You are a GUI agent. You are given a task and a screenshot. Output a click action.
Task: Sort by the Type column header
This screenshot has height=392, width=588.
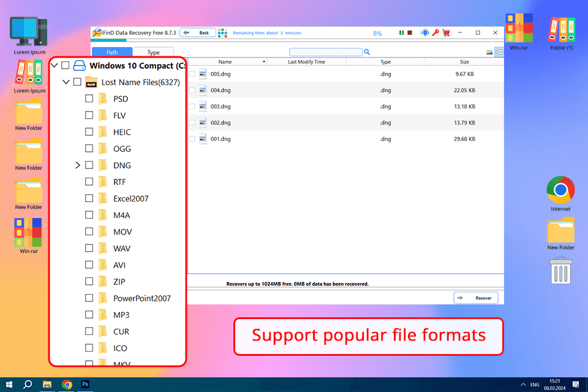pos(385,62)
